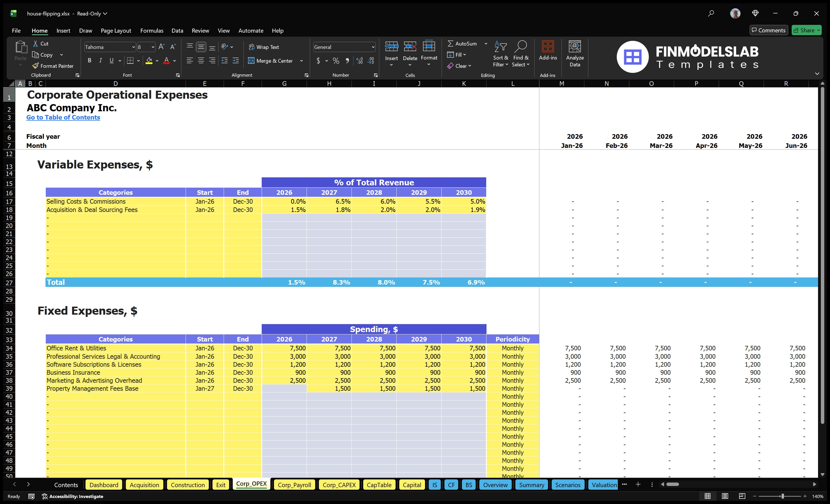This screenshot has height=504, width=830.
Task: Follow the Go to Table of Contents link
Action: click(x=63, y=117)
